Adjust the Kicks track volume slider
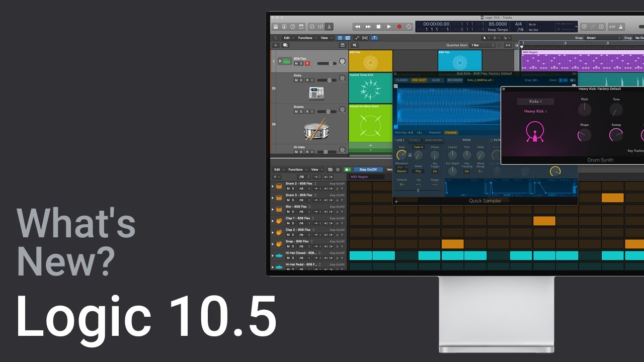This screenshot has height=362, width=644. pos(327,80)
